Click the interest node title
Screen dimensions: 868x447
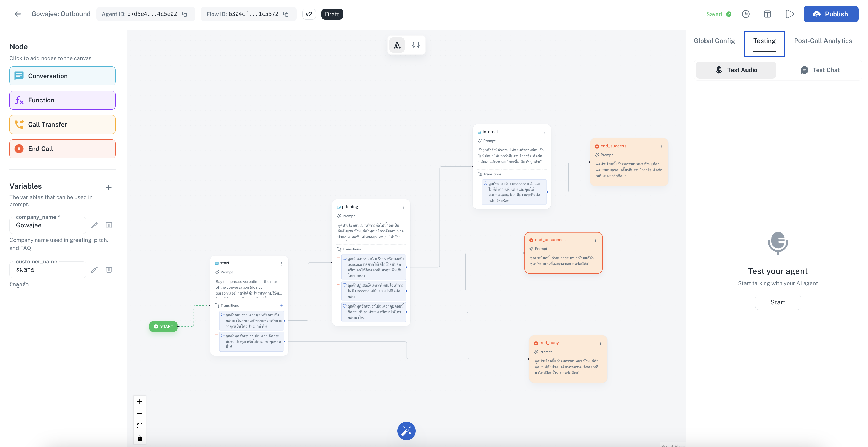tap(490, 132)
